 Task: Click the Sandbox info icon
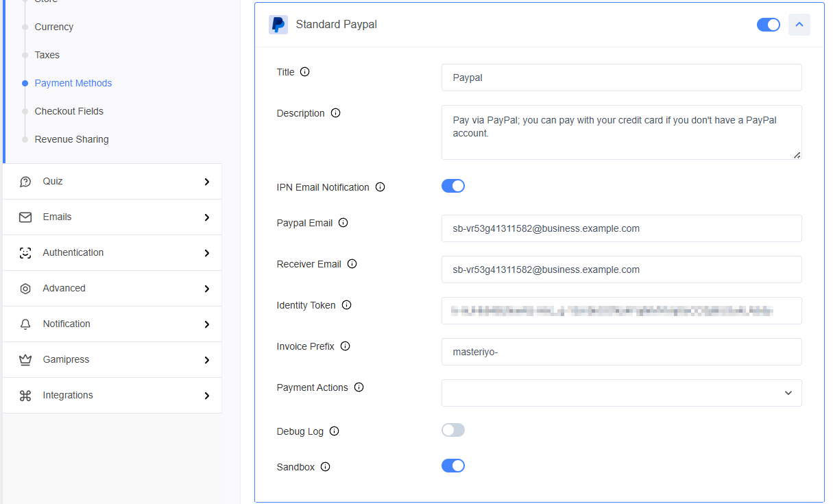pyautogui.click(x=325, y=467)
